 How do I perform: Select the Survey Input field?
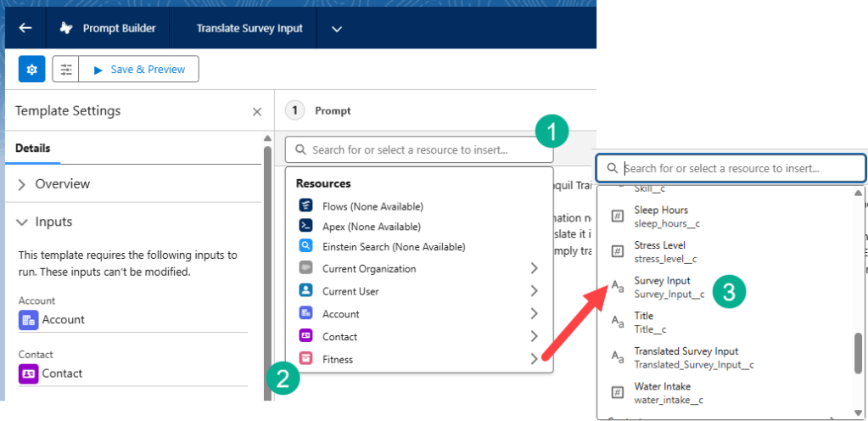point(662,287)
